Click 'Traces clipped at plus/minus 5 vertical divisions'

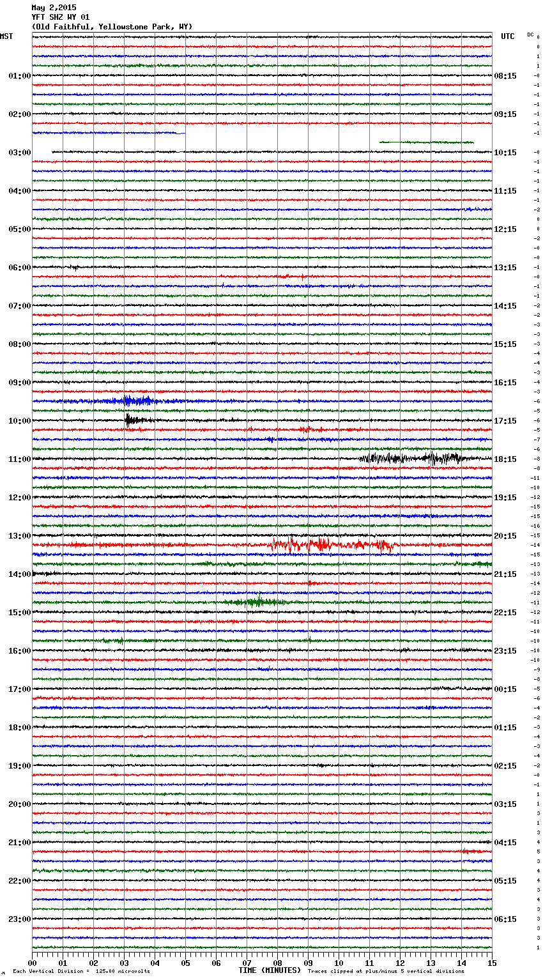386,971
